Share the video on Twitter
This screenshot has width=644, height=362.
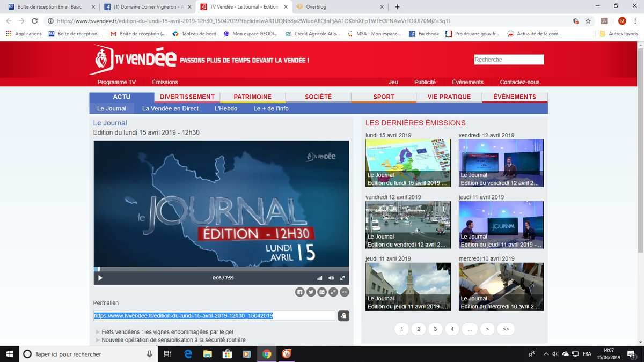point(311,292)
